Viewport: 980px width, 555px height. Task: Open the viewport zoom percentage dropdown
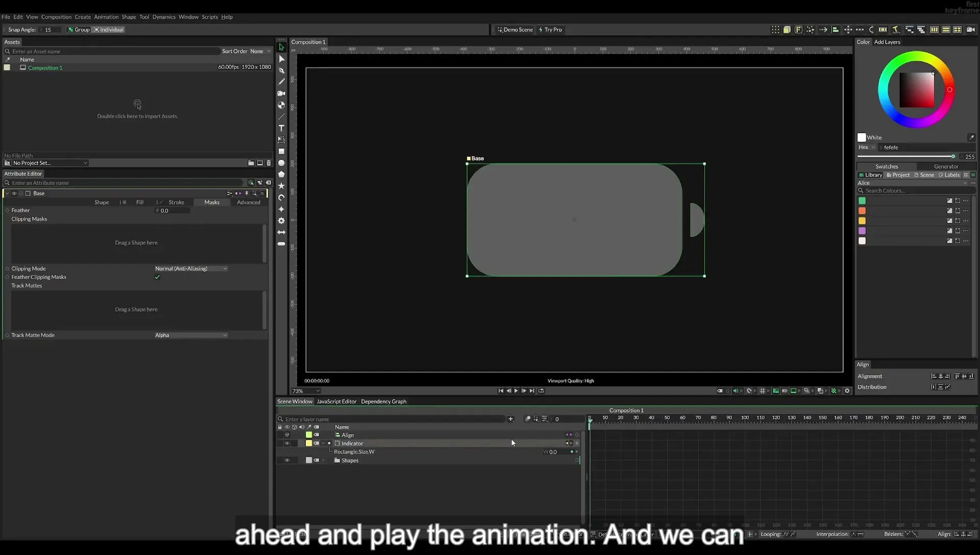click(x=306, y=391)
